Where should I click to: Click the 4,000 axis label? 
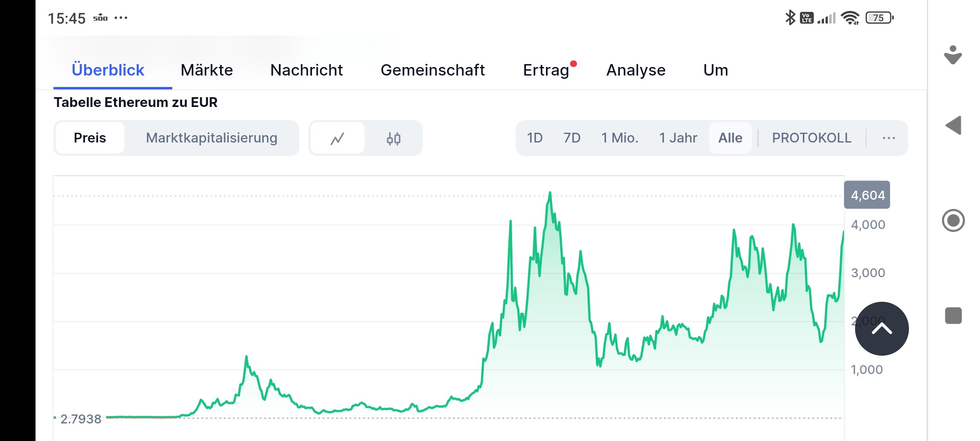[868, 225]
